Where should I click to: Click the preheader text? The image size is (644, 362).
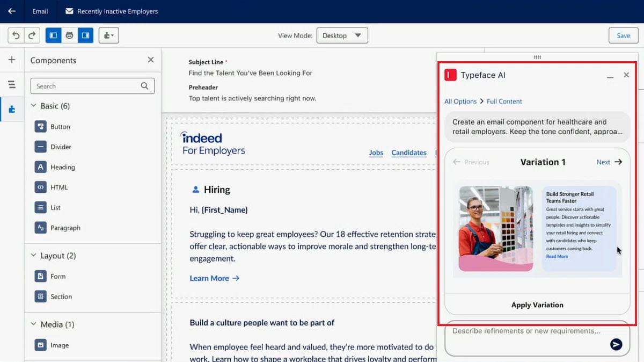[252, 98]
